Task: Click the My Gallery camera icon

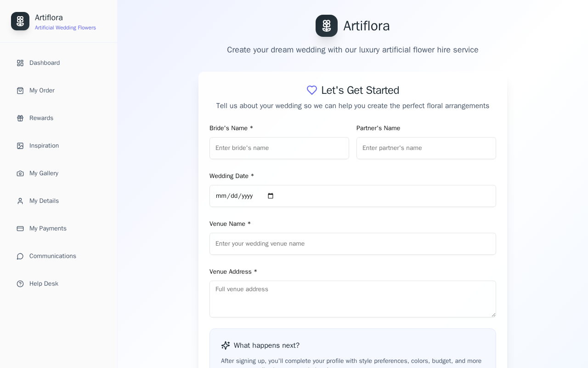Action: pyautogui.click(x=20, y=173)
